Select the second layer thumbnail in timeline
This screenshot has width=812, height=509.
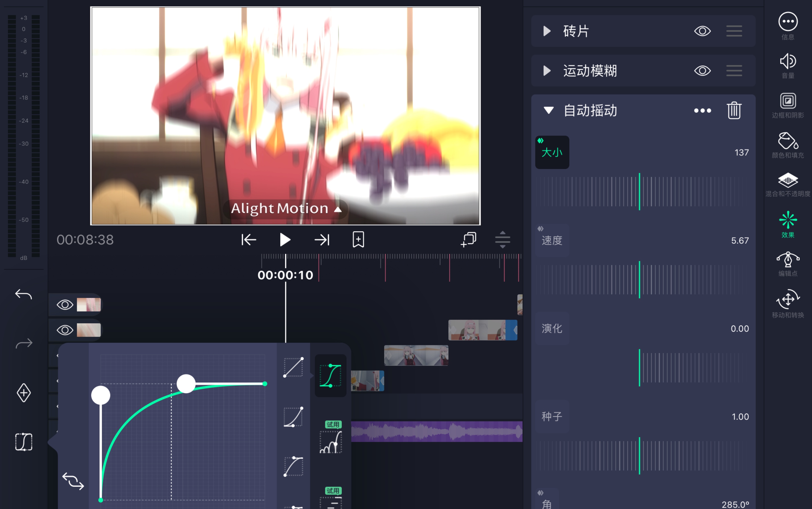coord(89,330)
